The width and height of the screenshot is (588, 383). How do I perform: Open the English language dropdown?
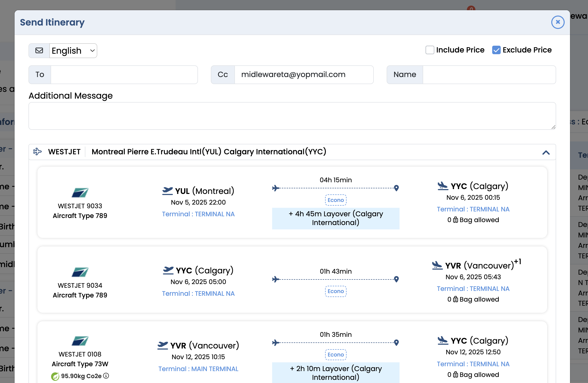pos(73,51)
